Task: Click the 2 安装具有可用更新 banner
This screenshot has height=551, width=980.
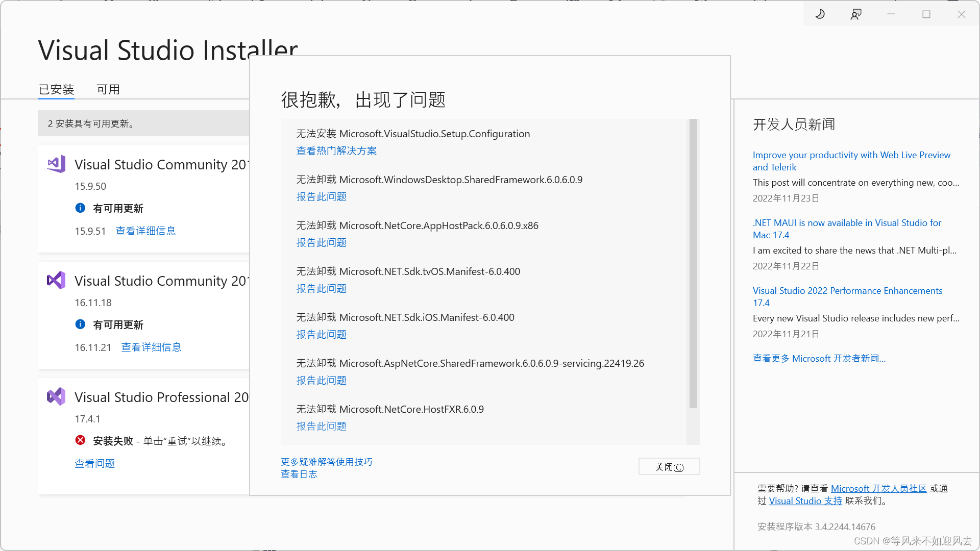Action: 143,123
